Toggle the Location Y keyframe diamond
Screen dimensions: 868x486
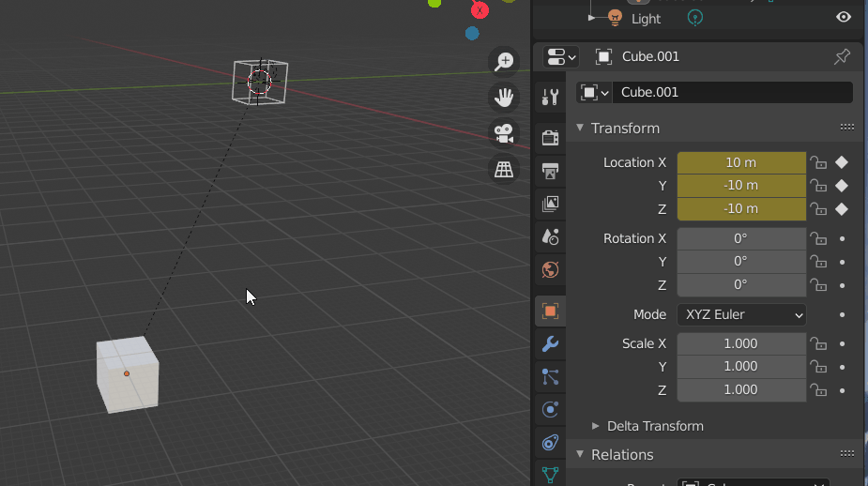842,186
